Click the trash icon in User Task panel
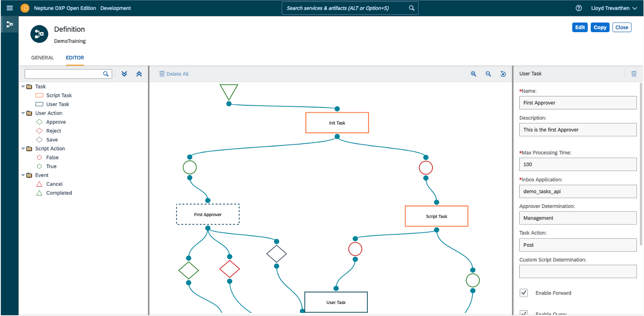Screen dimensions: 644x316 coord(633,74)
